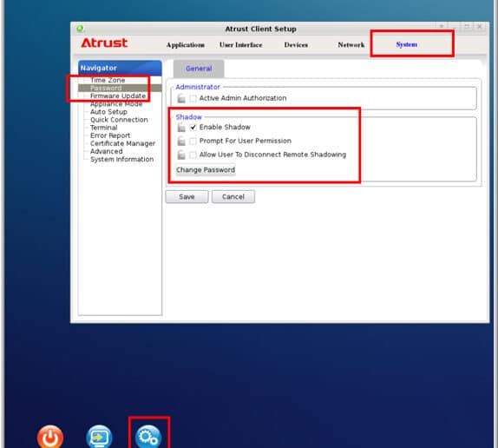Close the Atrust Client Setup window
Image resolution: width=498 pixels, height=448 pixels.
(480, 27)
